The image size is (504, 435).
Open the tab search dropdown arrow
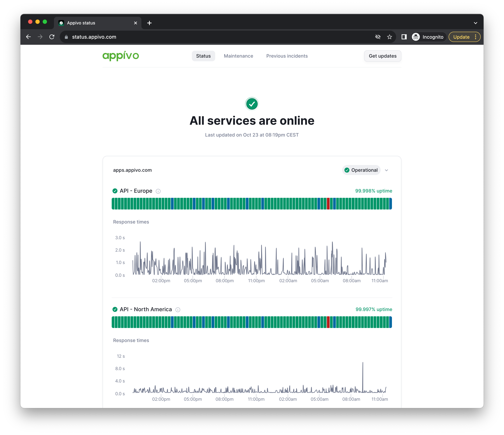coord(475,23)
